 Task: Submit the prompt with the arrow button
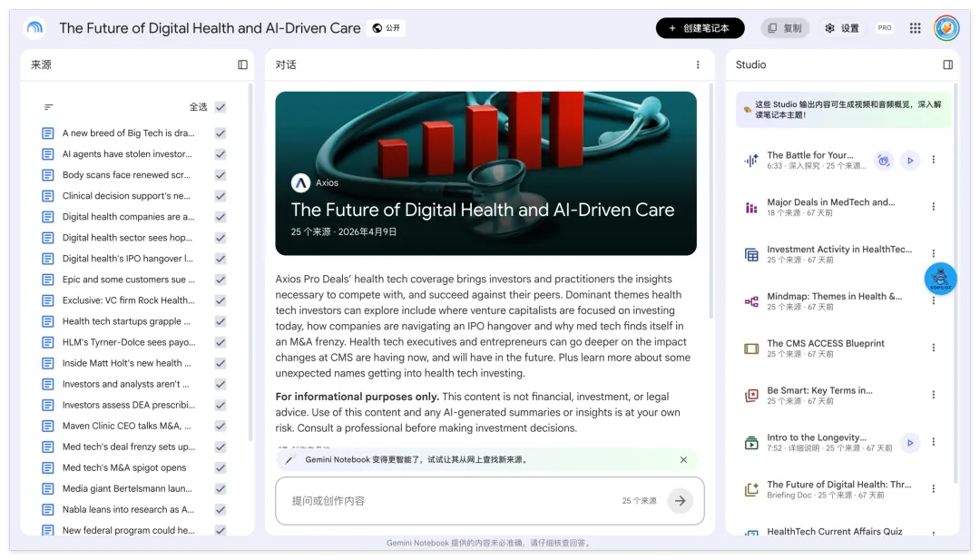680,501
